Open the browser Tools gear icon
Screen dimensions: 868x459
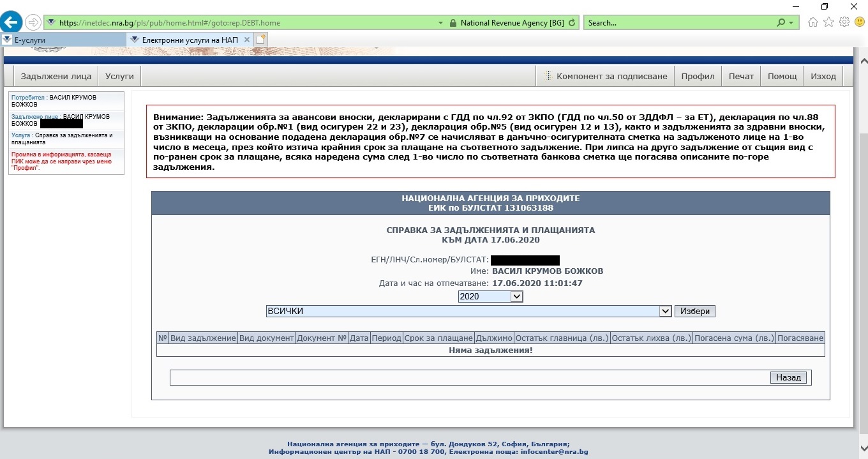click(x=844, y=22)
